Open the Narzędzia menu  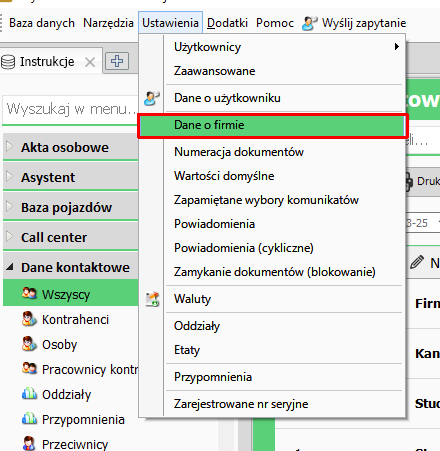click(x=108, y=23)
